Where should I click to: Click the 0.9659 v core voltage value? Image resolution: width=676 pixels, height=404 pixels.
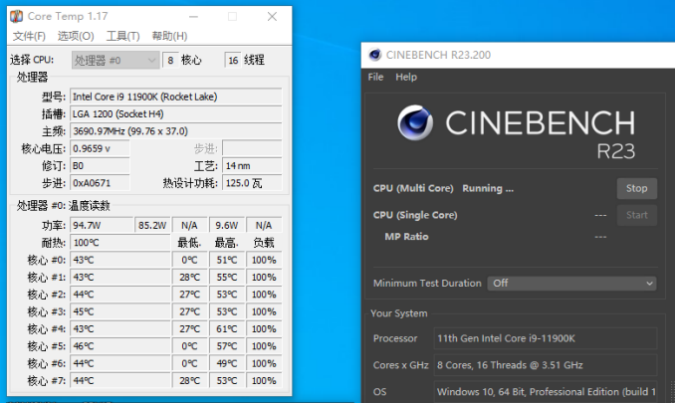(x=100, y=148)
